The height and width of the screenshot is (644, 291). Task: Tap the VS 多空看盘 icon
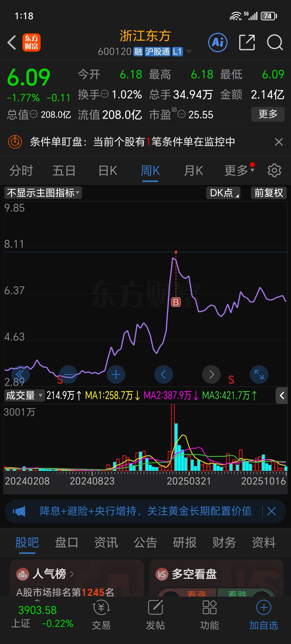162,574
